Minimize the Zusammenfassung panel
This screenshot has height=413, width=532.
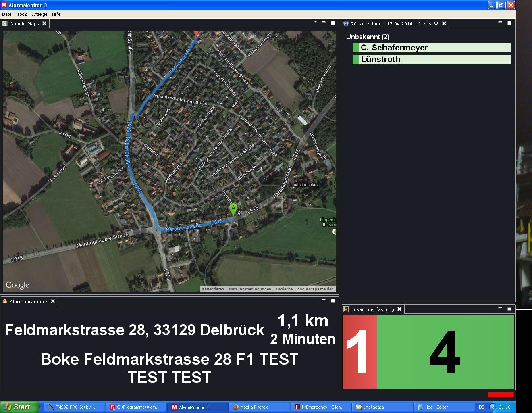(500, 308)
